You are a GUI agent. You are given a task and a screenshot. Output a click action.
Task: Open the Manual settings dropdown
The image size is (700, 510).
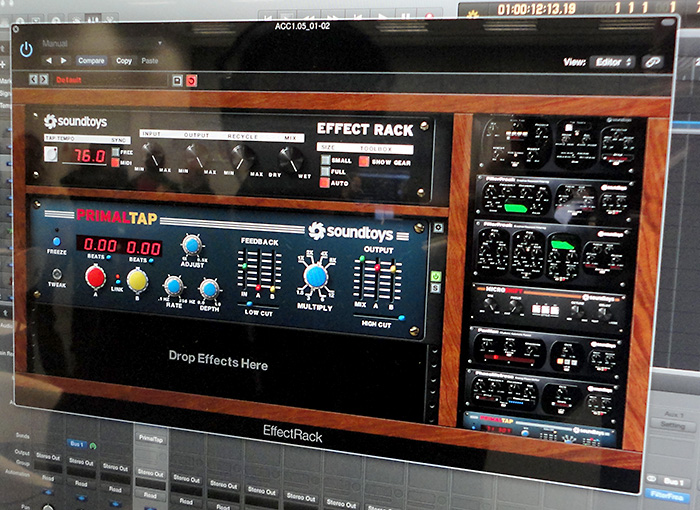click(102, 44)
